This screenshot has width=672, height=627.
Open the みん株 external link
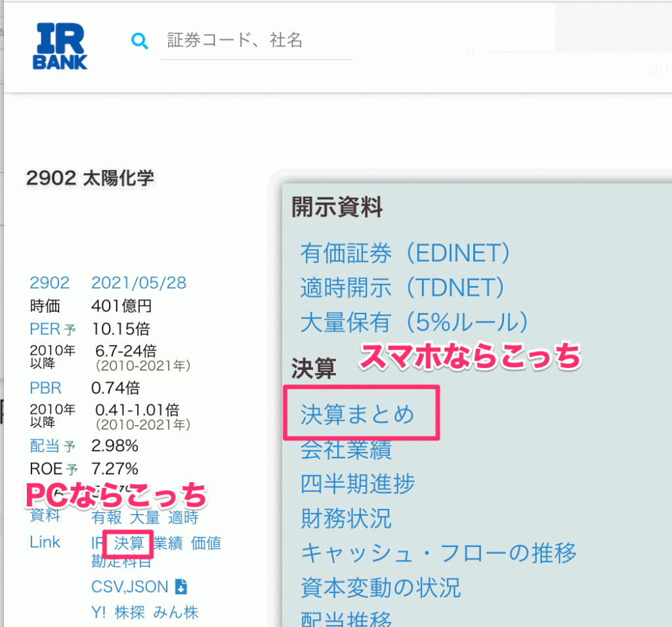pos(176,613)
